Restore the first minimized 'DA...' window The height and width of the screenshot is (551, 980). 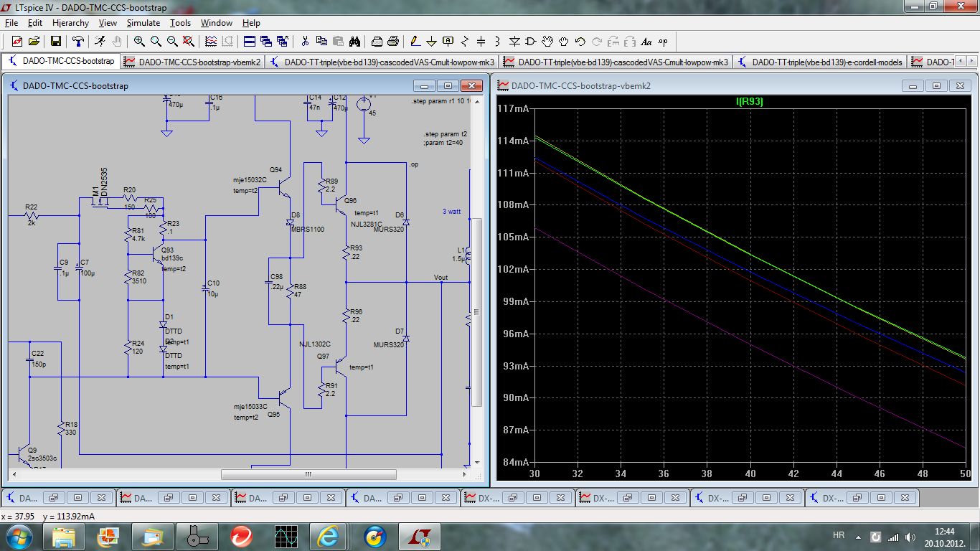click(x=54, y=498)
